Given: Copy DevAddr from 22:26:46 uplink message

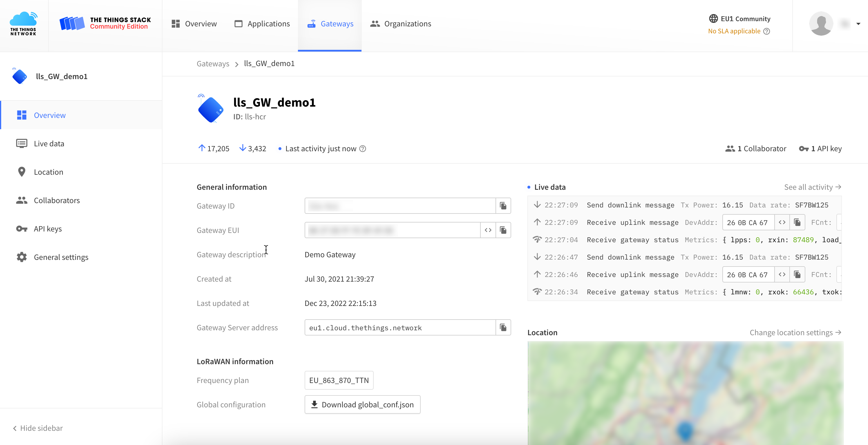Looking at the screenshot, I should pos(797,275).
